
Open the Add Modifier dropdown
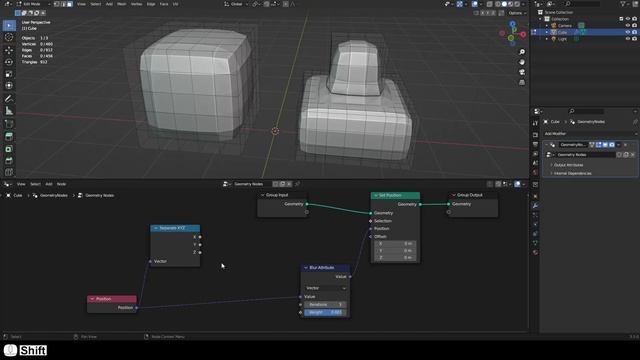point(590,133)
